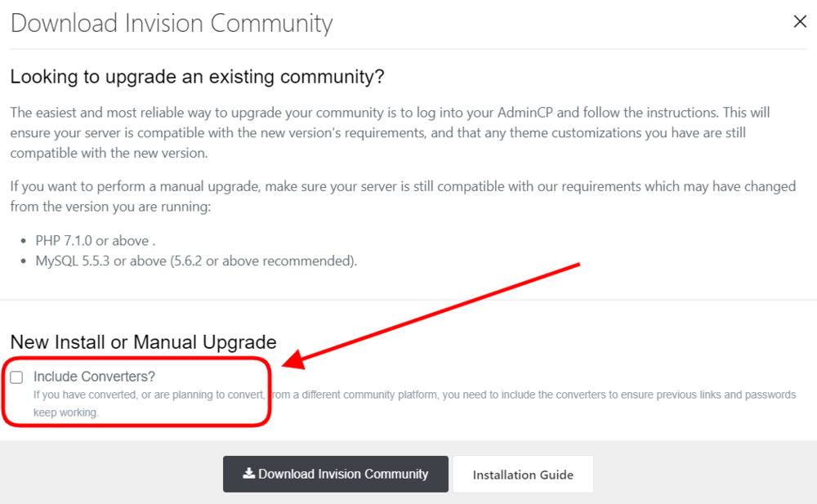Screen dimensions: 817x504
Task: Click the gray footer bar beside the buttons
Action: click(703, 474)
